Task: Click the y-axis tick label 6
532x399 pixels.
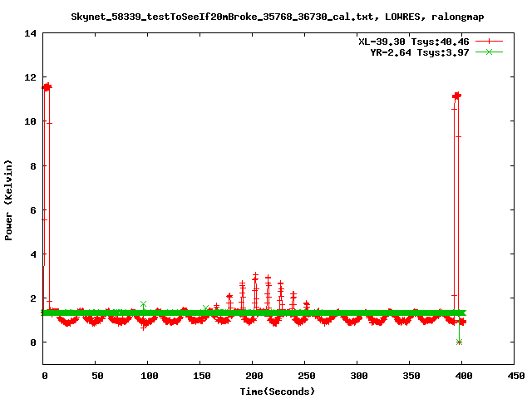Action: point(33,210)
